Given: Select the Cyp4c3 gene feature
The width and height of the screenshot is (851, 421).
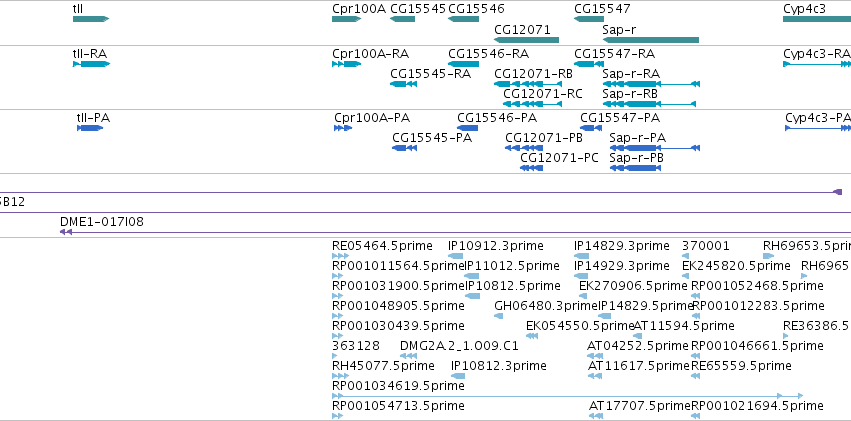Looking at the screenshot, I should [817, 19].
